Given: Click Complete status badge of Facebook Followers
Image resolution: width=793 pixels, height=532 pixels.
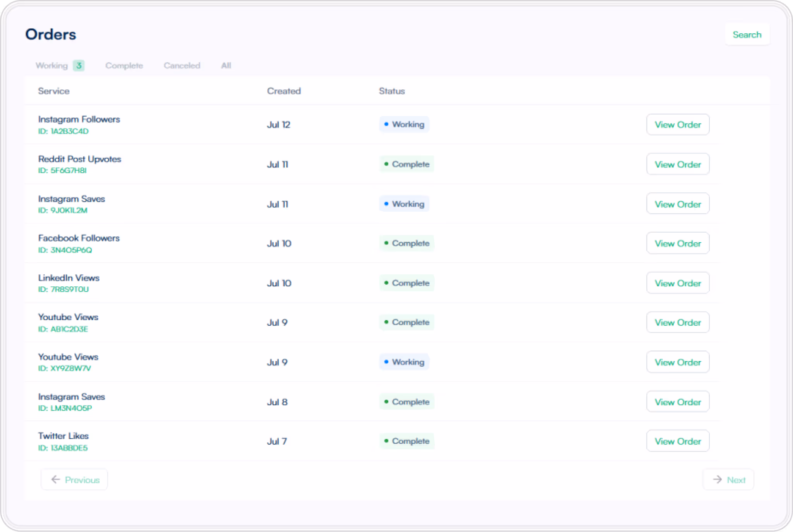Looking at the screenshot, I should [407, 243].
